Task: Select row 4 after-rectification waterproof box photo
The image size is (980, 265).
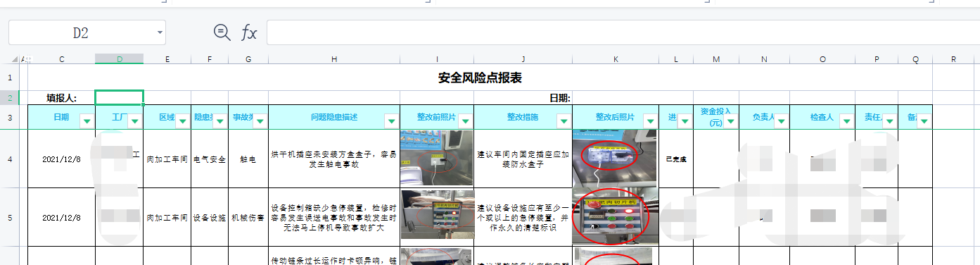Action: point(615,159)
